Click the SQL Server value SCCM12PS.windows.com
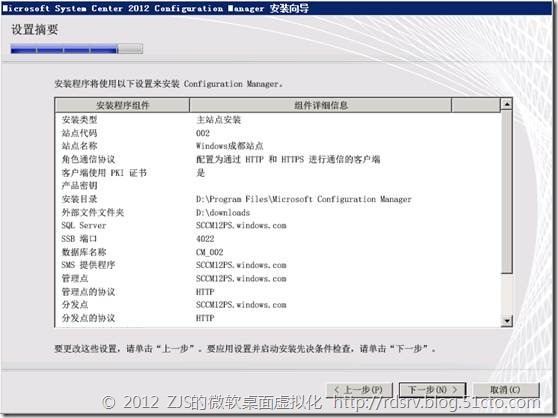The width and height of the screenshot is (558, 418). [x=241, y=226]
